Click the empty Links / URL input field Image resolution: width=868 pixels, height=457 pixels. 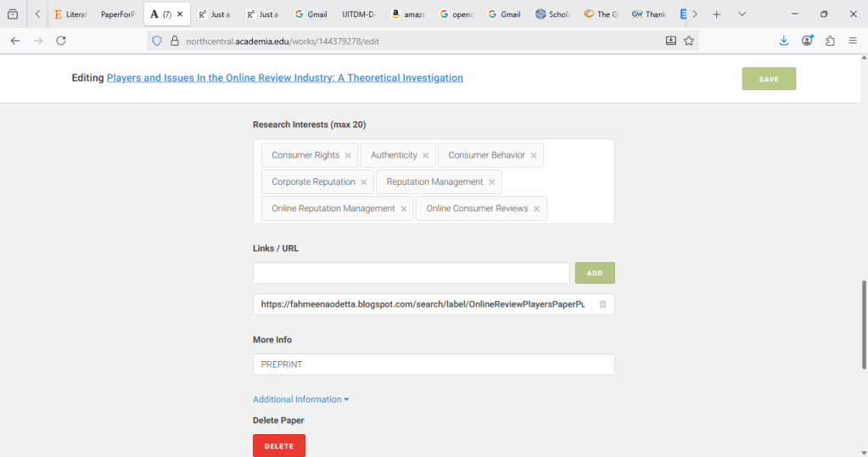[411, 273]
